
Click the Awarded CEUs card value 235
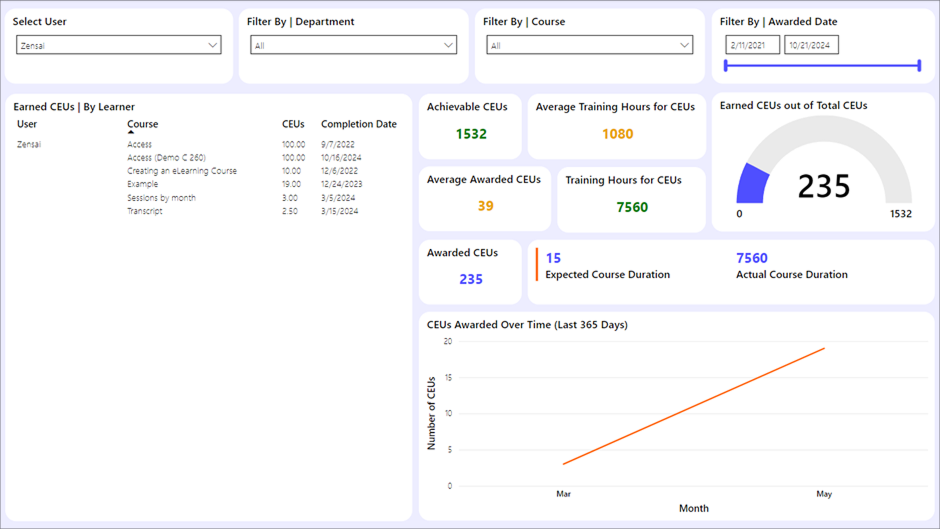pyautogui.click(x=471, y=279)
